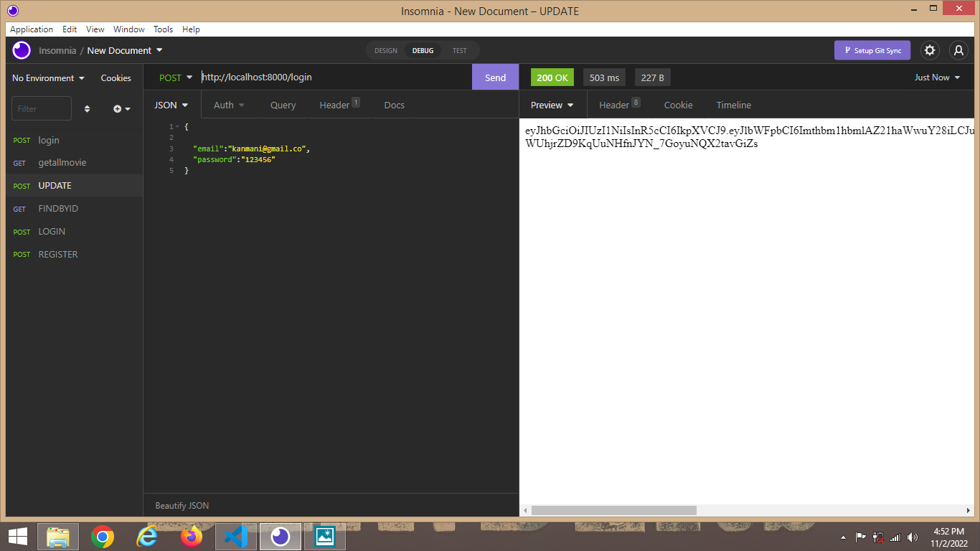Launch Visual Studio Code from the taskbar
The width and height of the screenshot is (980, 551).
click(235, 536)
